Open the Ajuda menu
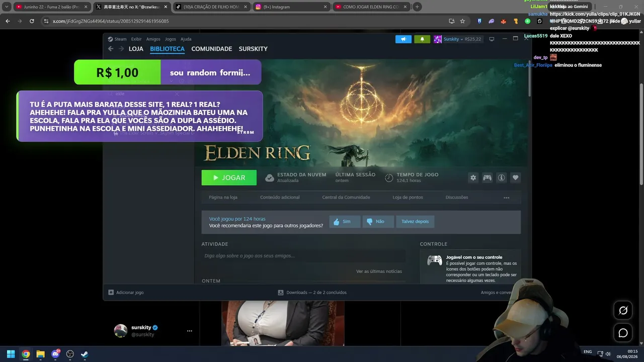Image resolution: width=644 pixels, height=362 pixels. (x=186, y=39)
